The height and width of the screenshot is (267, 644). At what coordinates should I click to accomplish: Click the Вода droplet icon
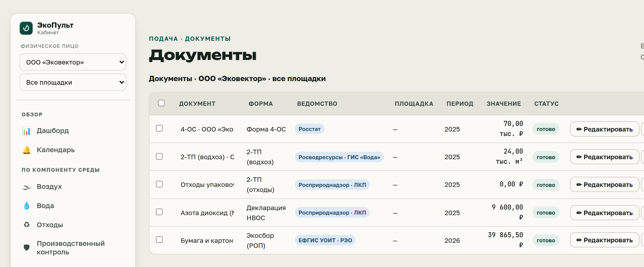click(x=26, y=206)
